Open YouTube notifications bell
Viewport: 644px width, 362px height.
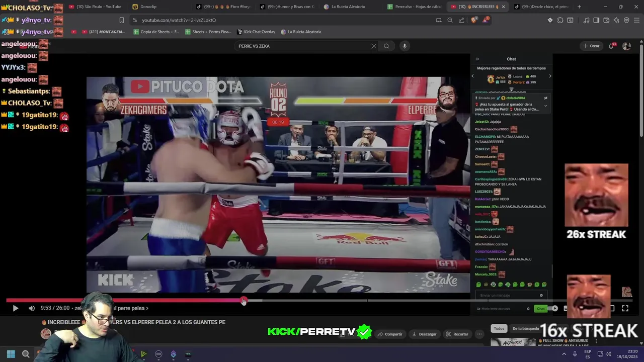point(612,46)
